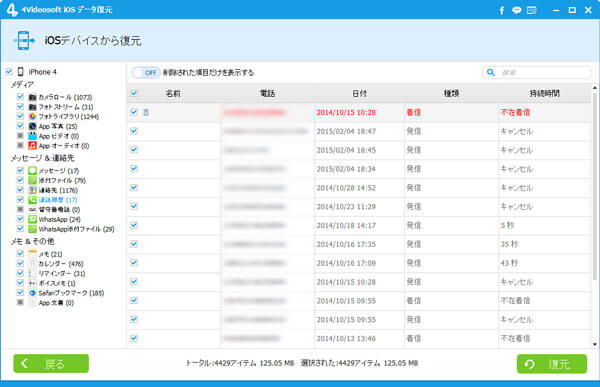The image size is (600, 387).
Task: Click the search magnifier icon
Action: [491, 72]
